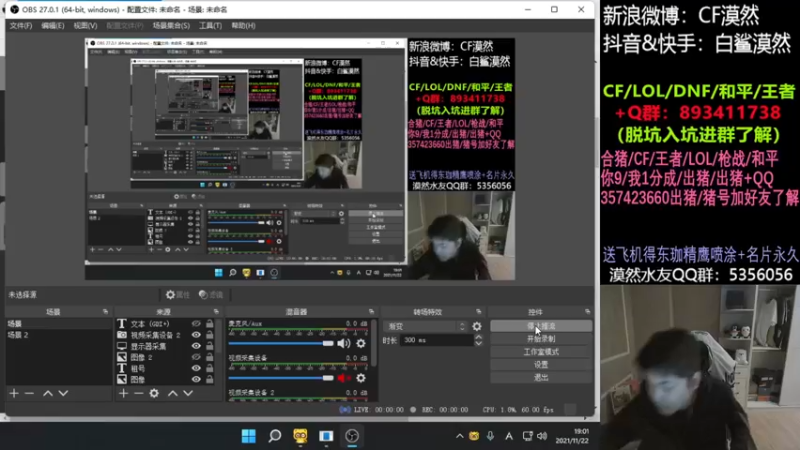
Task: Open OBS 设置 settings button
Action: pyautogui.click(x=541, y=365)
